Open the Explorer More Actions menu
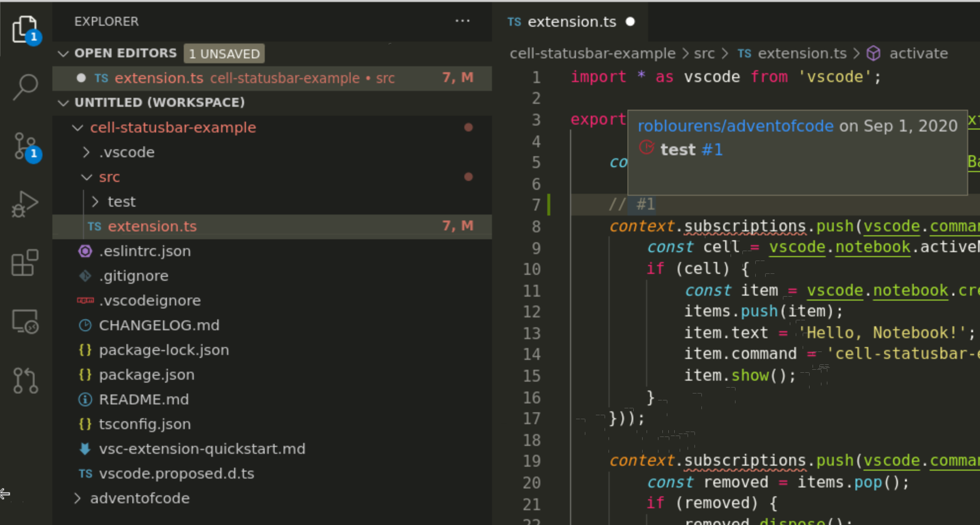This screenshot has height=525, width=980. pyautogui.click(x=462, y=21)
